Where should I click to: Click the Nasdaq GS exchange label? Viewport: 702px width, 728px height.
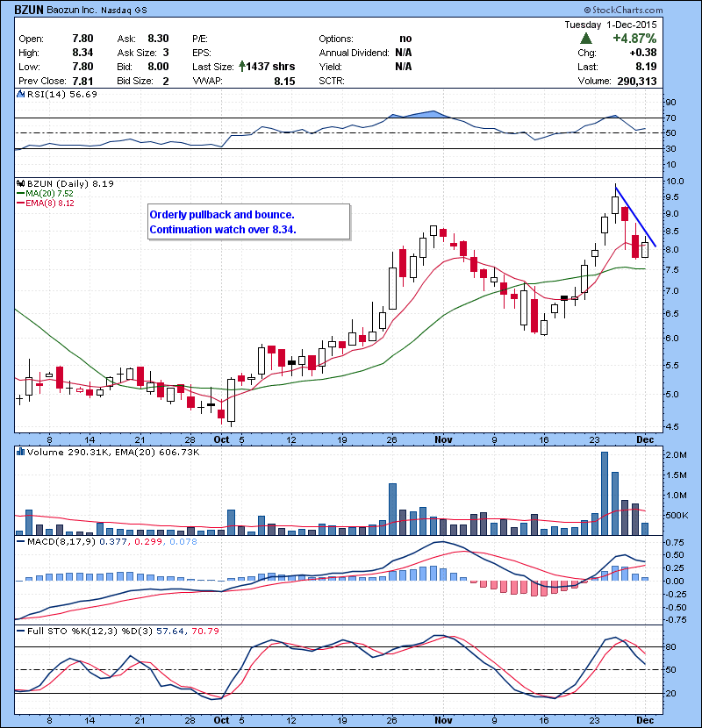click(124, 11)
